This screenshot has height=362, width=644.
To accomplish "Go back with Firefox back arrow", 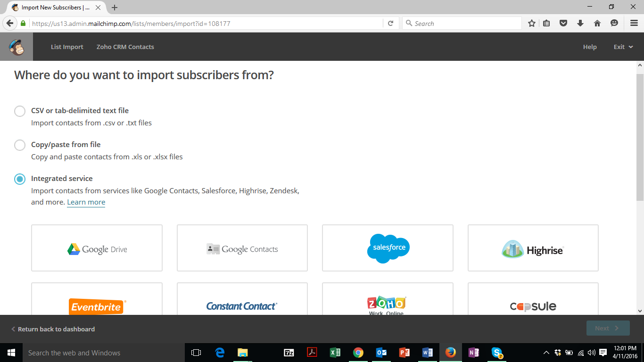I will 10,23.
